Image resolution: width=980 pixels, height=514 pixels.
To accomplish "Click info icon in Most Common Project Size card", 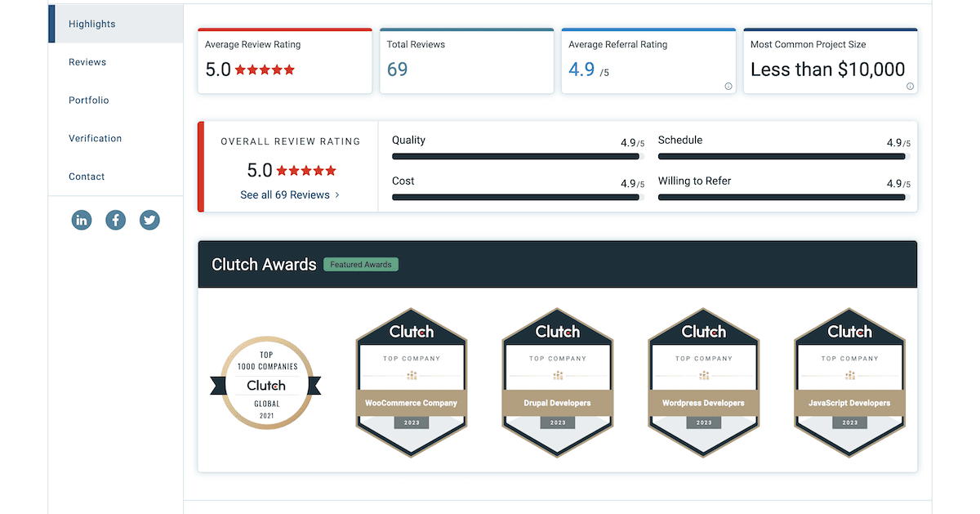I will click(x=910, y=86).
